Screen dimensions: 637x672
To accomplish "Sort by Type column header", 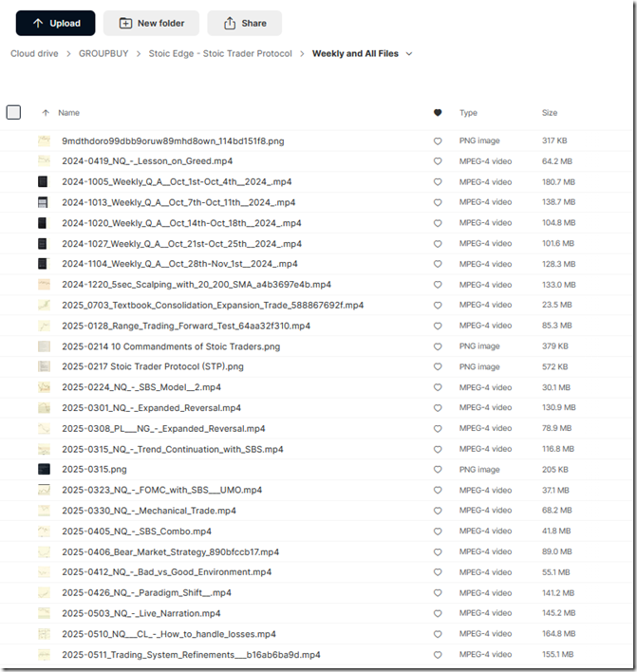I will coord(468,113).
